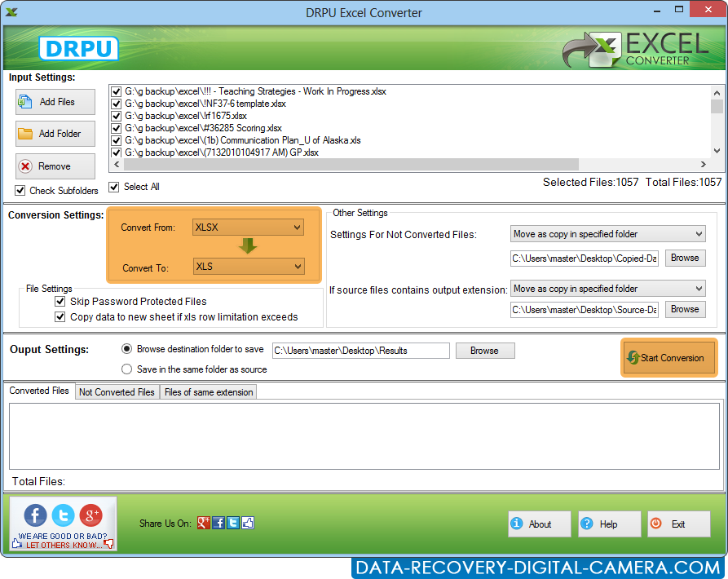This screenshot has width=728, height=579.
Task: Select the Remove files icon
Action: point(24,166)
